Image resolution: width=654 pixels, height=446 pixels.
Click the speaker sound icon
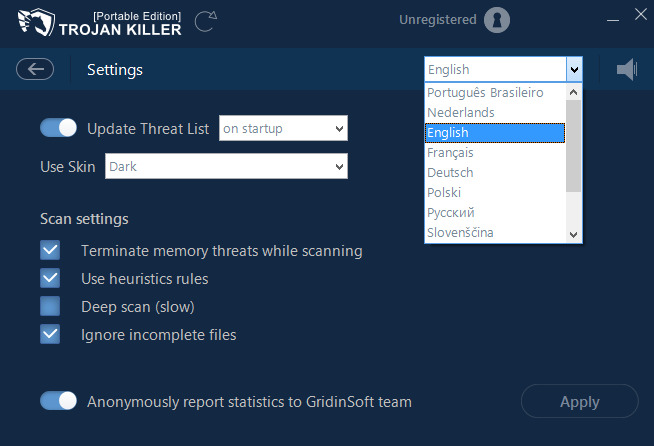[x=627, y=69]
